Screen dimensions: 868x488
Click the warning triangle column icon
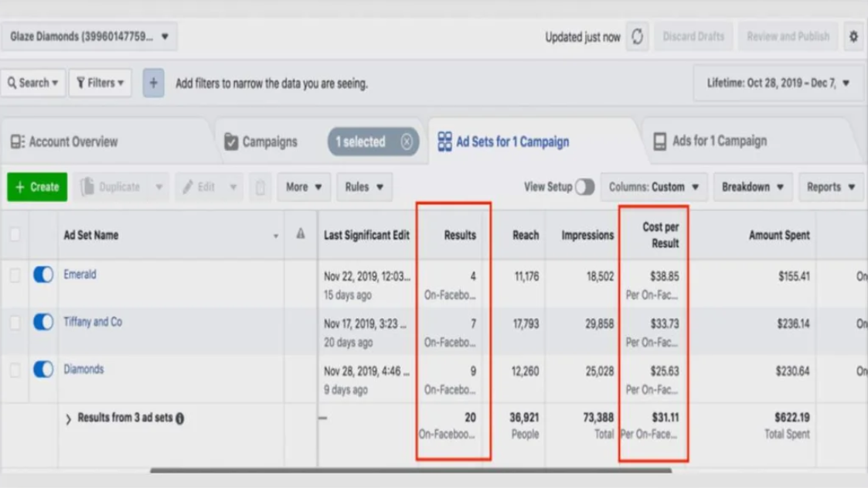coord(301,234)
